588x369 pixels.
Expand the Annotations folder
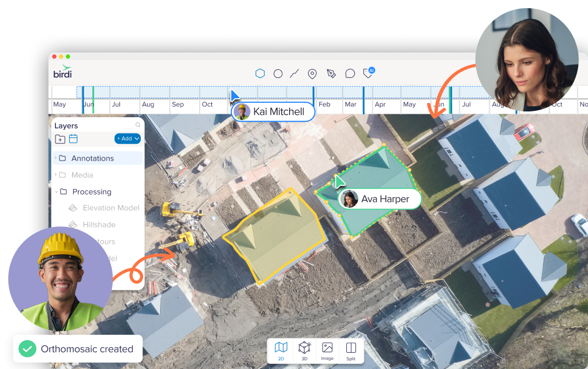point(55,158)
